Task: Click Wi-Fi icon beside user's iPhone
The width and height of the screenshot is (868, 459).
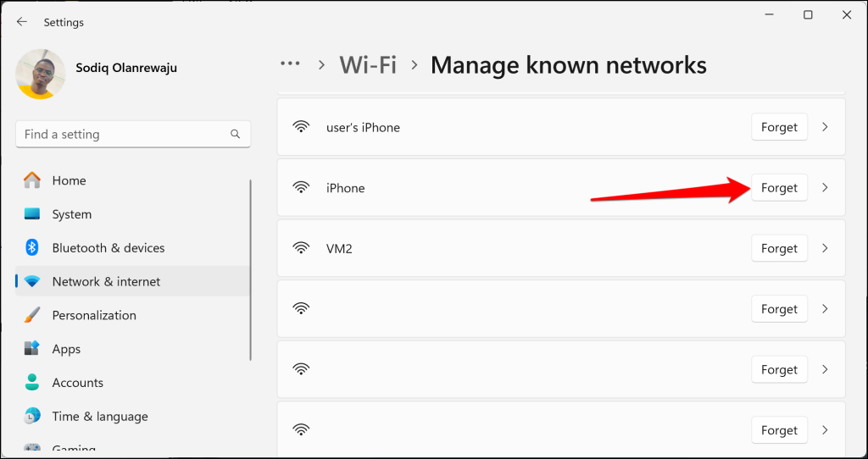Action: pos(301,127)
